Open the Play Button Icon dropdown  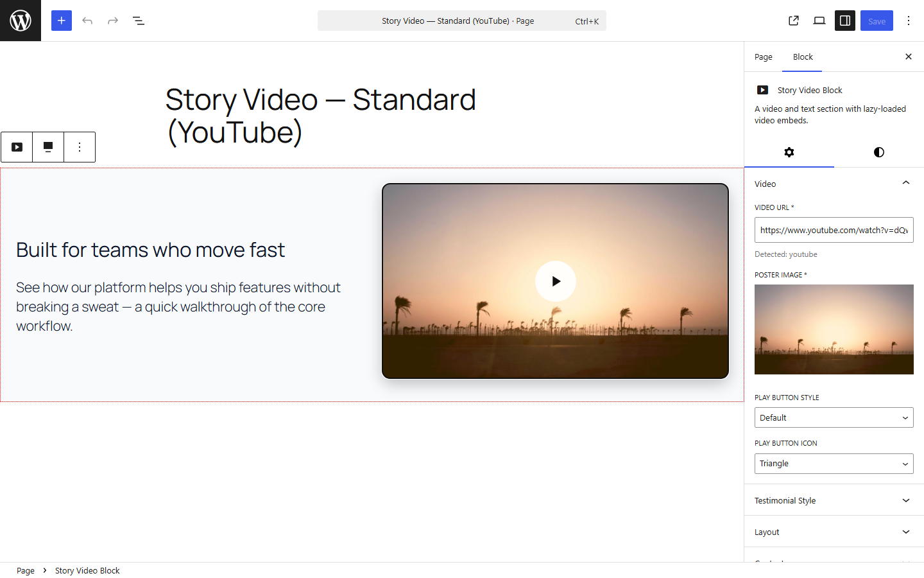[x=834, y=464]
